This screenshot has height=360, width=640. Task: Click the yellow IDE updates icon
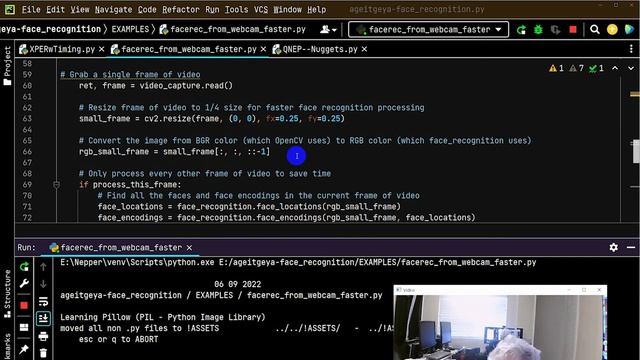[x=612, y=29]
